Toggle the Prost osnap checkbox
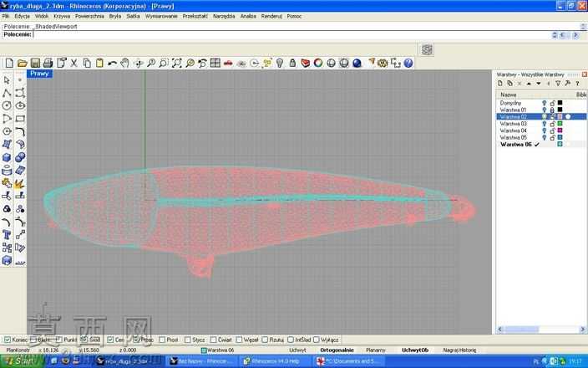The height and width of the screenshot is (368, 588). point(162,340)
